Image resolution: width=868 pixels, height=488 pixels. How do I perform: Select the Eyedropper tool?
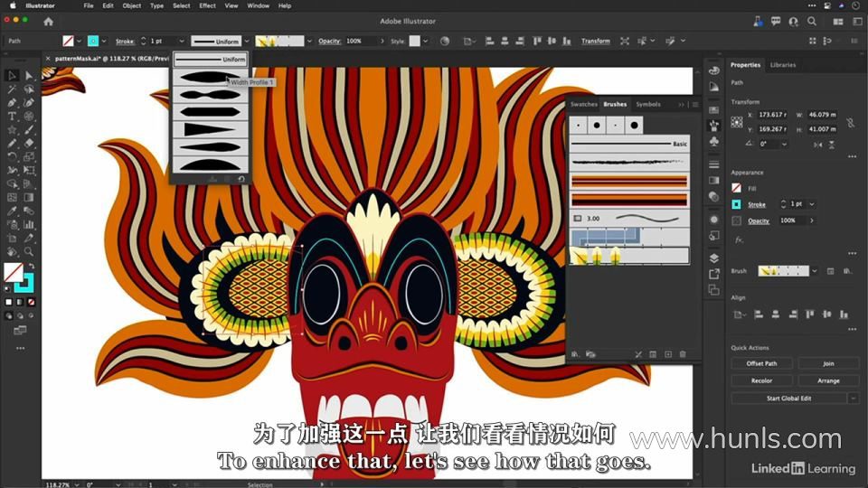click(12, 211)
